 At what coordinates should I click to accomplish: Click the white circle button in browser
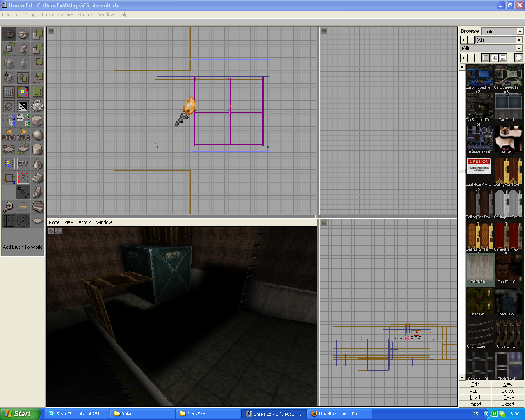pos(519,58)
